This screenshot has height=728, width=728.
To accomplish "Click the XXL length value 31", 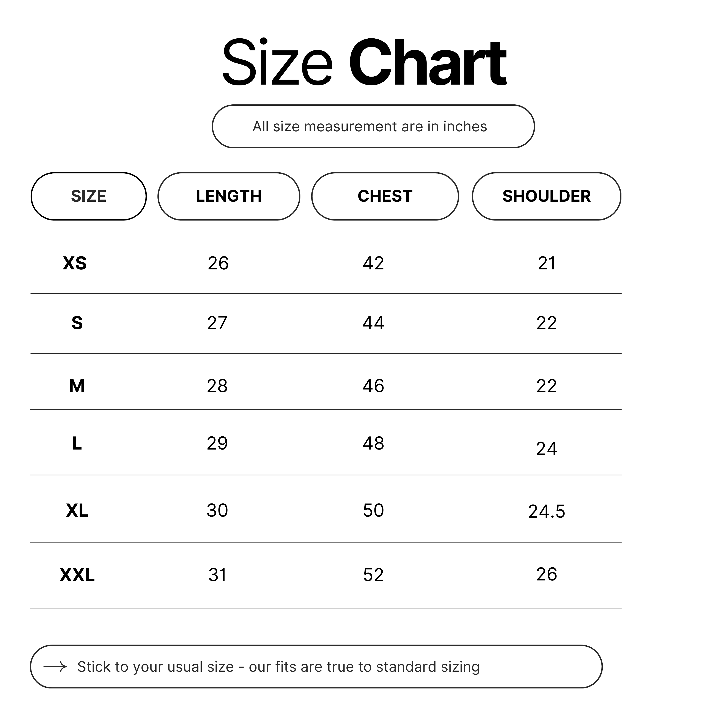I will (x=217, y=575).
